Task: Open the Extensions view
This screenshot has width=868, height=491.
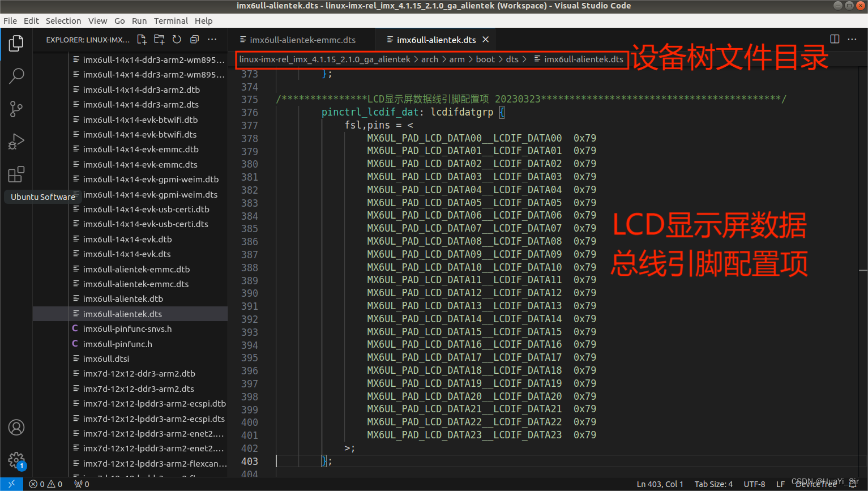Action: pyautogui.click(x=16, y=174)
